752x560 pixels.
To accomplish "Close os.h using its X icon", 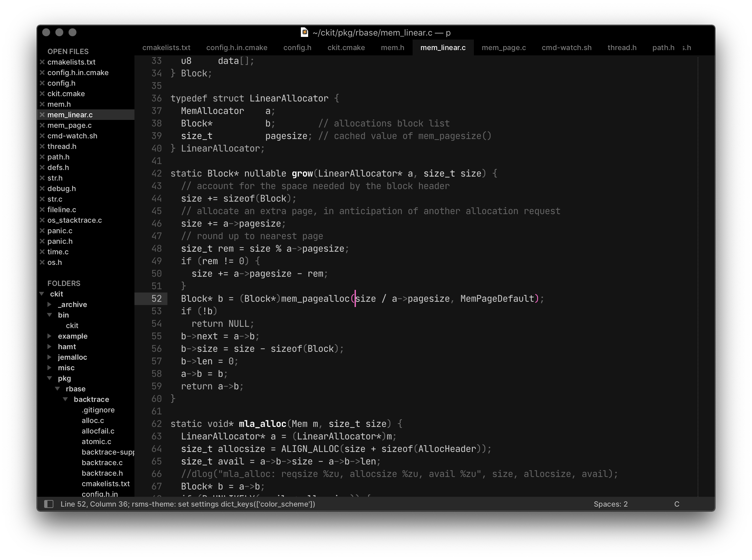I will pyautogui.click(x=43, y=262).
